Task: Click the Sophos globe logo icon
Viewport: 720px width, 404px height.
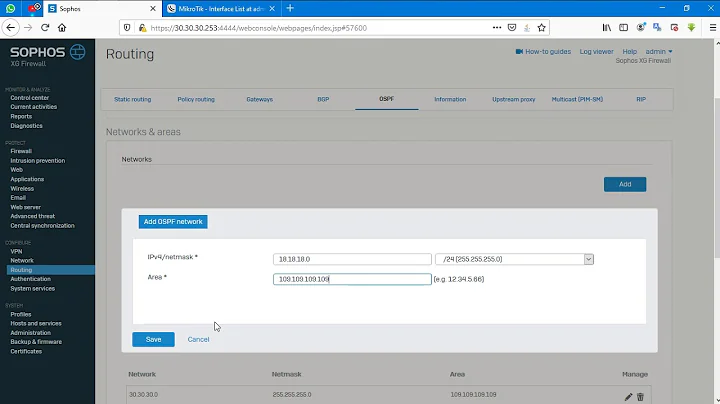Action: (78, 52)
